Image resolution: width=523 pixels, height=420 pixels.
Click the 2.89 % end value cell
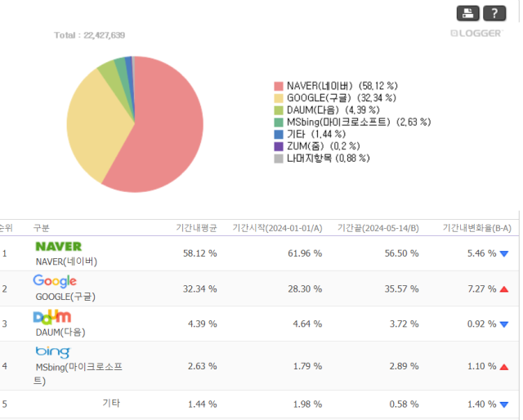[x=405, y=366]
